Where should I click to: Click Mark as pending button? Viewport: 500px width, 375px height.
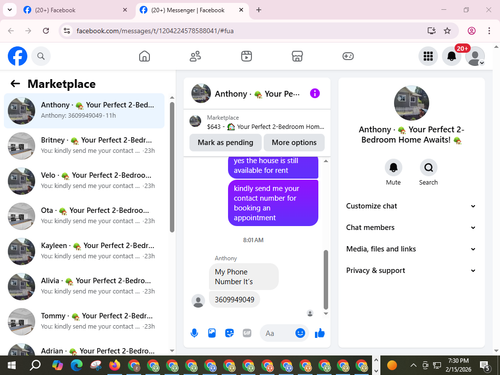point(225,142)
